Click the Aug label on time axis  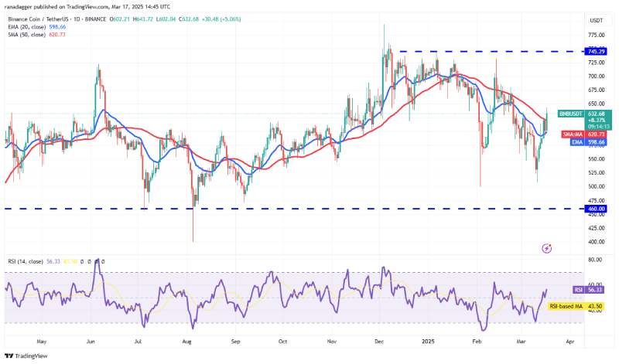click(186, 342)
